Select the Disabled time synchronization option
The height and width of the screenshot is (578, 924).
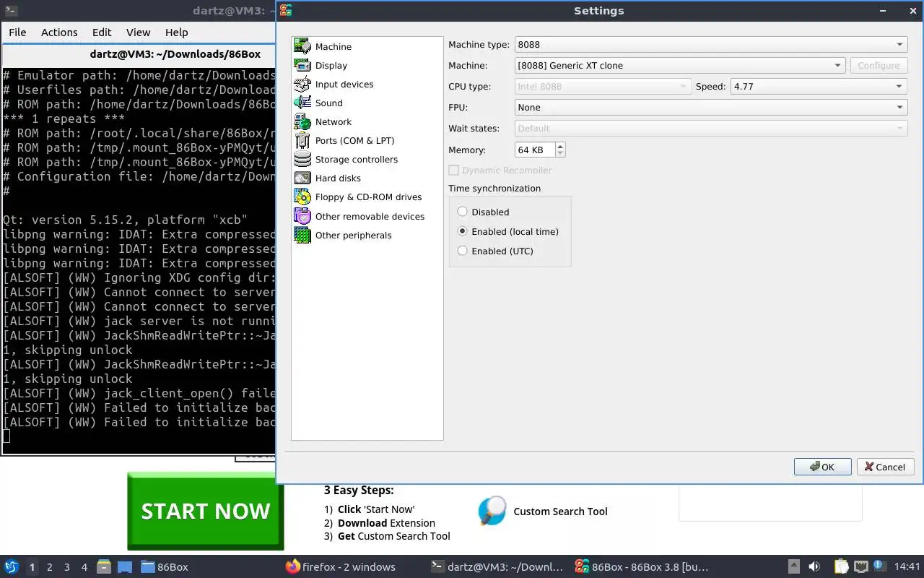[463, 212]
